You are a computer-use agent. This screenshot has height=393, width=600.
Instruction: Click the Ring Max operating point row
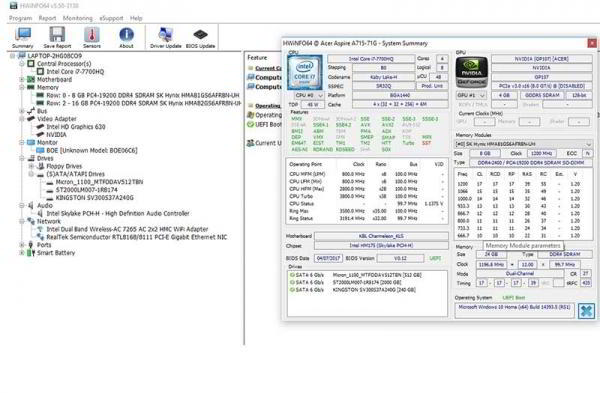(366, 211)
